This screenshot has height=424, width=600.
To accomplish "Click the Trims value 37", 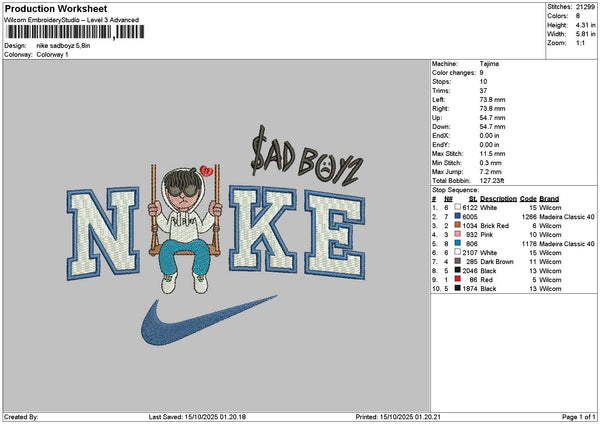I will click(483, 91).
